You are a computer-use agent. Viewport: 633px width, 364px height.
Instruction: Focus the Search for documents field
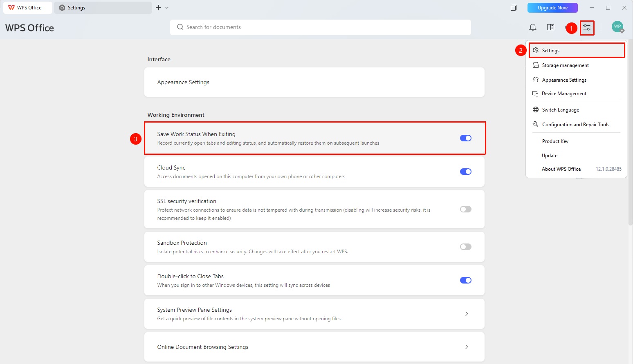pyautogui.click(x=321, y=27)
